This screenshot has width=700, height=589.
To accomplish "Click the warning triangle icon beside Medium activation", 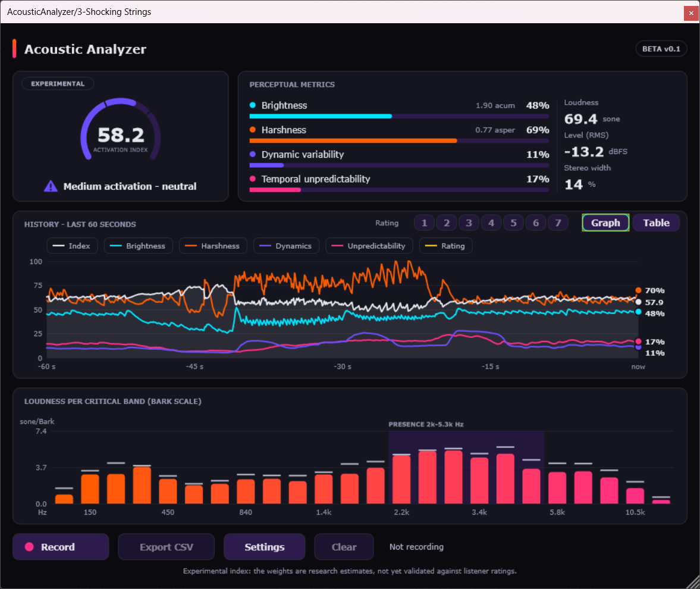I will (51, 186).
